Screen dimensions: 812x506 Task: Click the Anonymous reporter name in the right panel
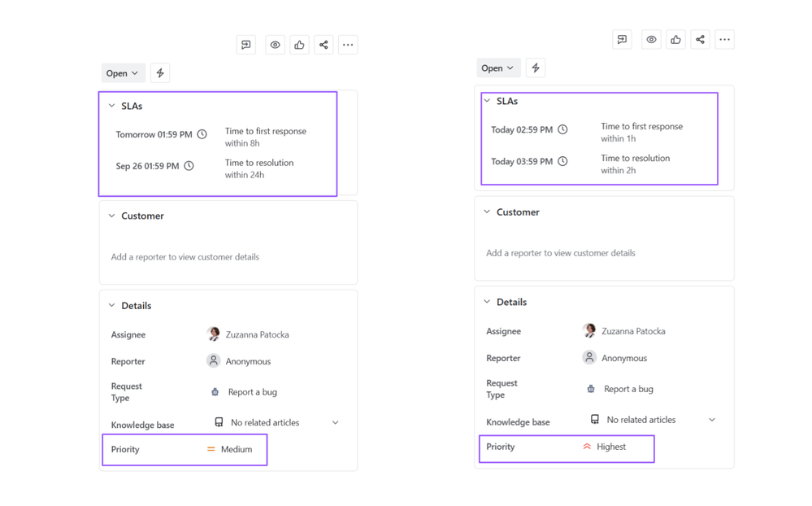pyautogui.click(x=624, y=358)
